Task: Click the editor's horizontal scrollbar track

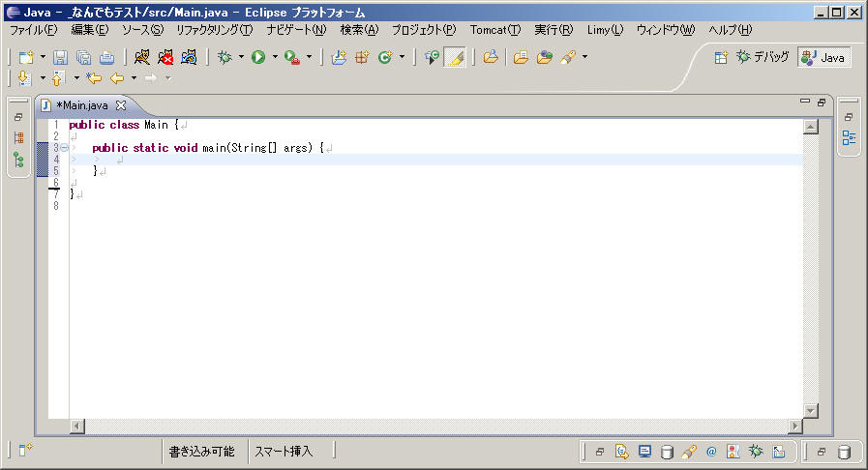Action: [x=435, y=426]
